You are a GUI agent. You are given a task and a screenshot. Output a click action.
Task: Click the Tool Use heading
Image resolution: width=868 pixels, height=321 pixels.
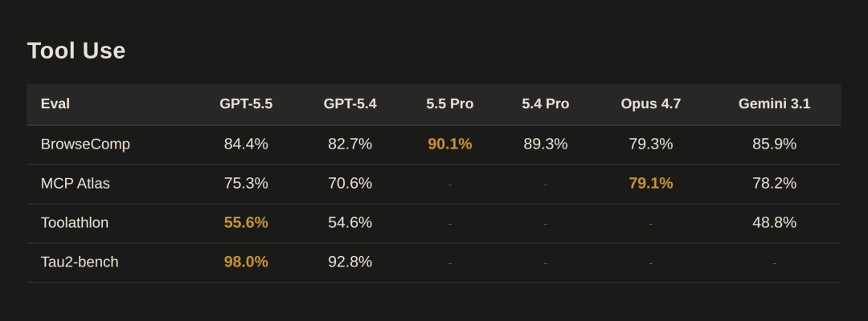click(x=76, y=51)
